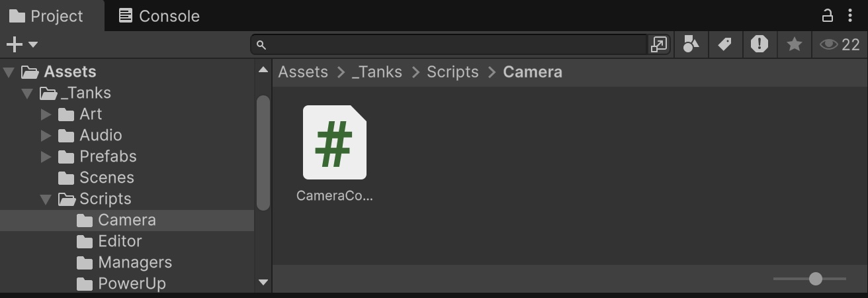Go to Scripts in the breadcrumb path
This screenshot has width=868, height=298.
point(453,72)
